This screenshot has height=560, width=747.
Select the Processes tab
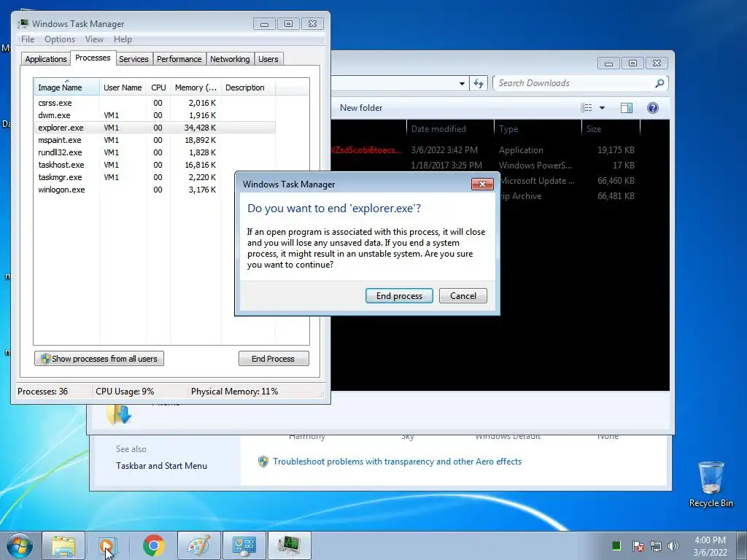point(93,58)
